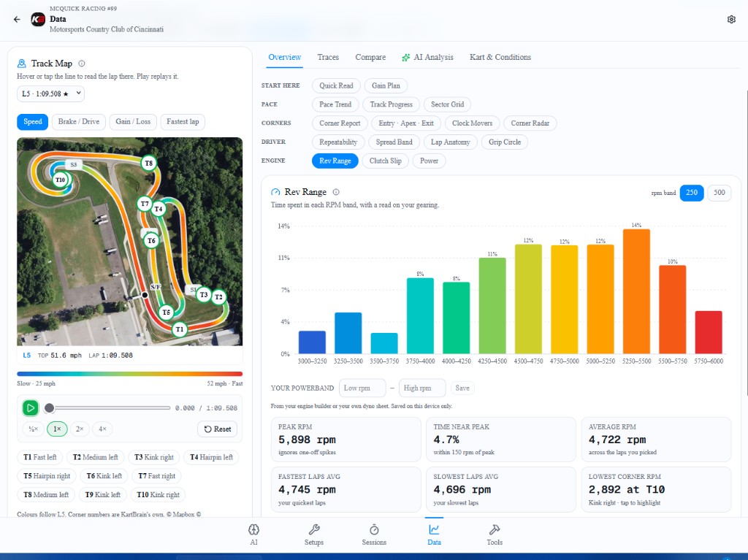Click T6 corner marker on track map
This screenshot has height=560, width=748.
point(151,240)
